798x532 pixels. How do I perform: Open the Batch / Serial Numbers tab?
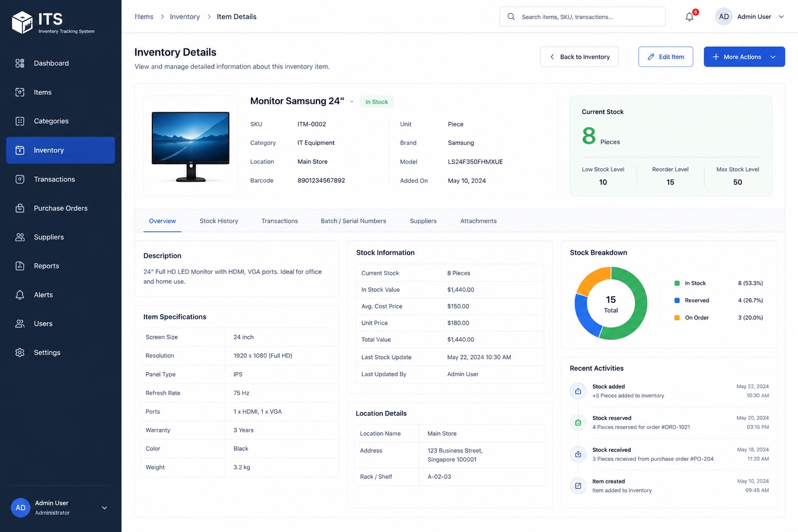pyautogui.click(x=353, y=221)
